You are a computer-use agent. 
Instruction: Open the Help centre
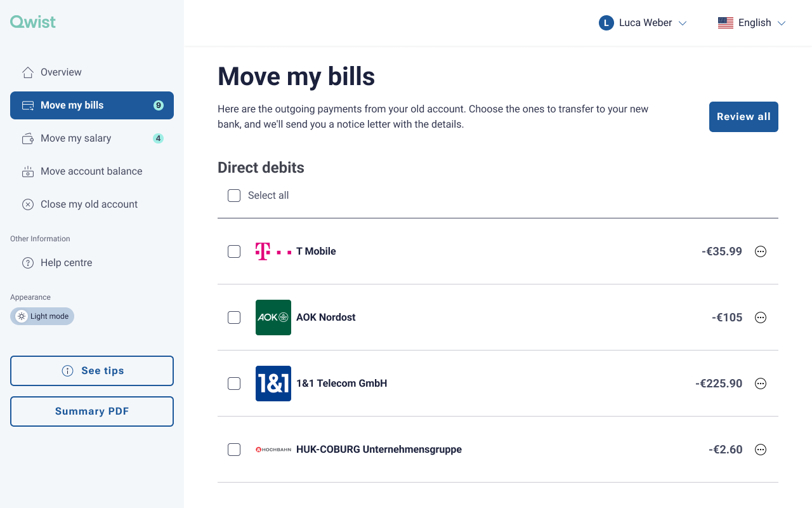[x=92, y=263]
